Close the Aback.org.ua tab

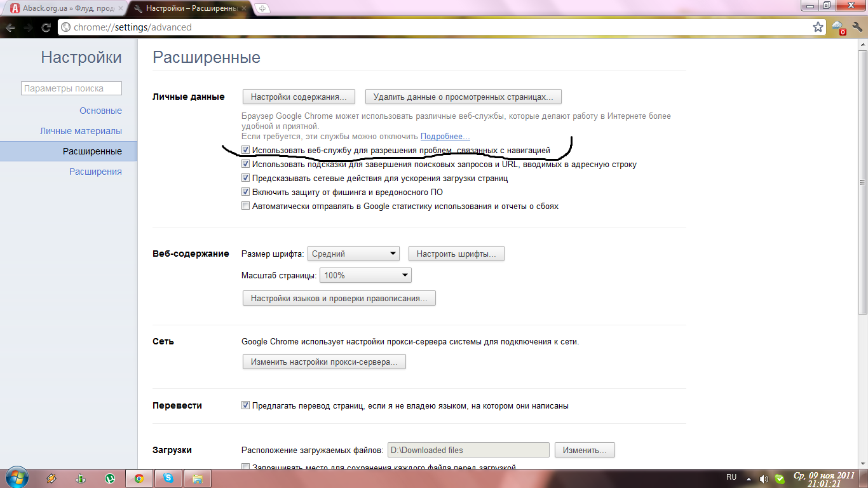pyautogui.click(x=120, y=9)
